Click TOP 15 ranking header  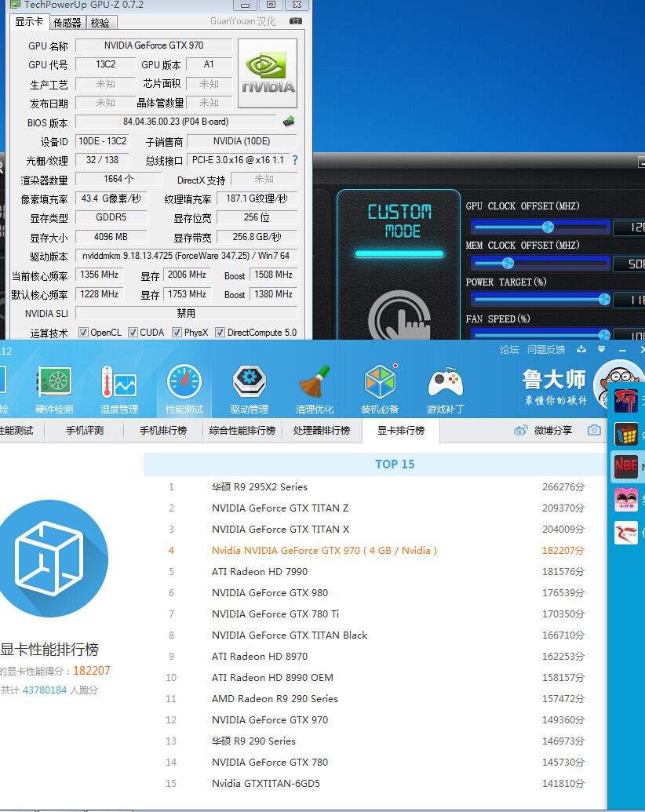click(x=395, y=464)
